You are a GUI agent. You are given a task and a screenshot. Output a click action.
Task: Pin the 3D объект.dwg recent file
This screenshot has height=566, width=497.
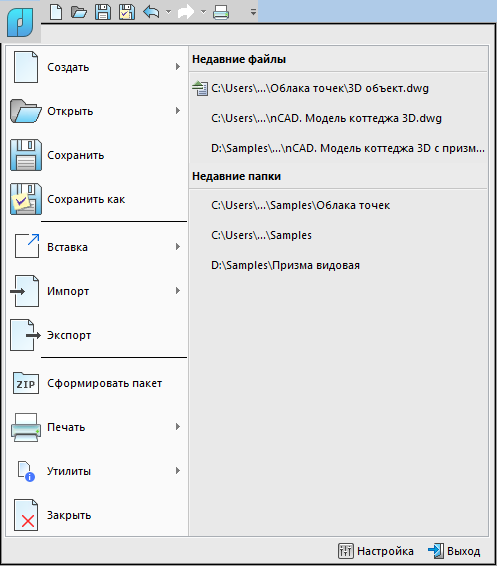200,88
